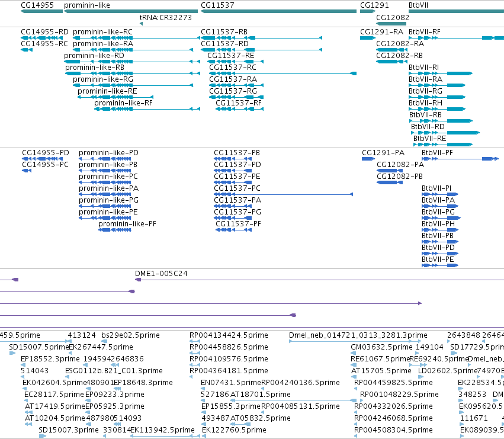Click the tRNA:CR32273 label

pos(166,17)
